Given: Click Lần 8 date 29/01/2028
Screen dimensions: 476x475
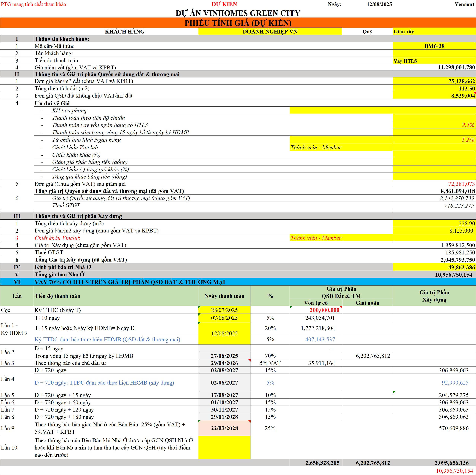Looking at the screenshot, I should click(224, 417).
